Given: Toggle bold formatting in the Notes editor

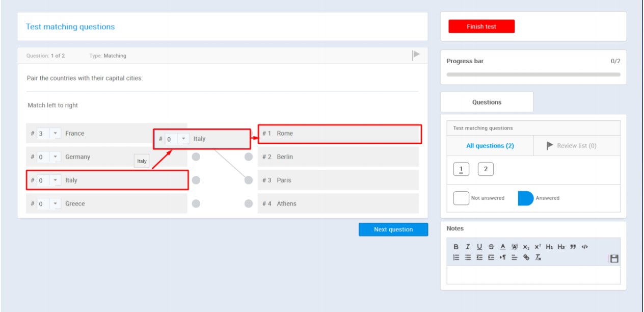Looking at the screenshot, I should [456, 247].
